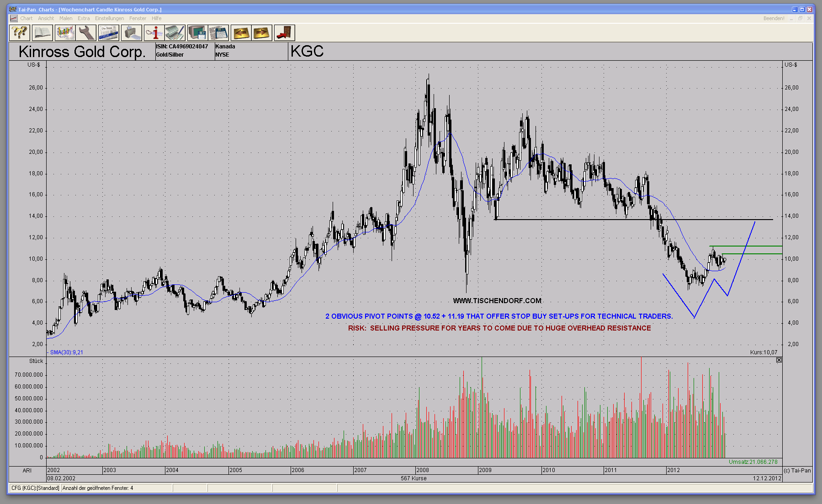Viewport: 822px width, 504px height.
Task: Click the SMA(30) indicator label
Action: [x=66, y=352]
